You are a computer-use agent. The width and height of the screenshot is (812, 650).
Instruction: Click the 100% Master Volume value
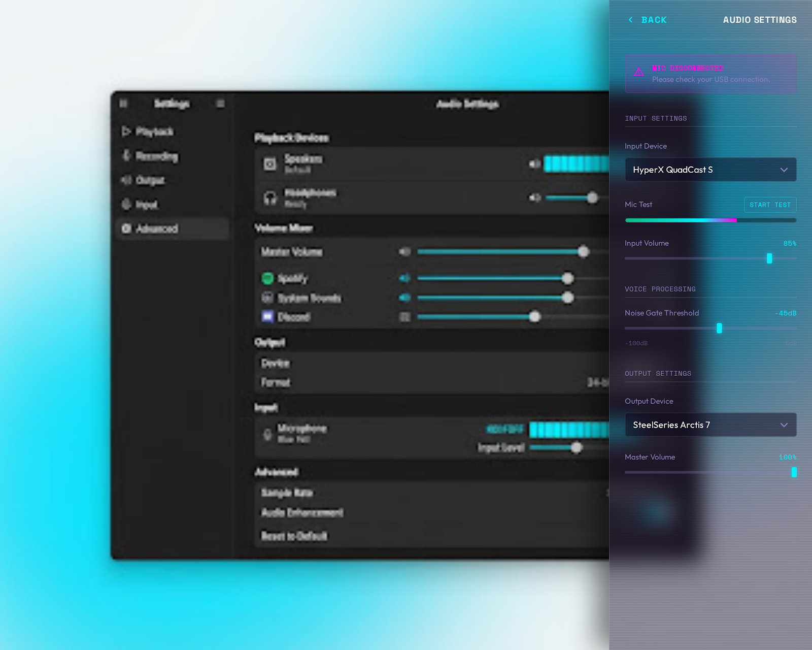788,458
